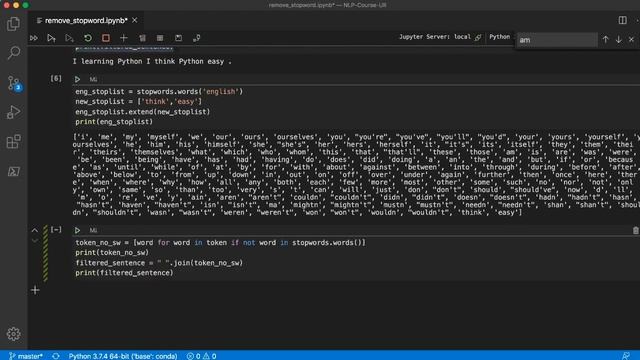Click the filtered_sentence join line
Image resolution: width=640 pixels, height=360 pixels.
(159, 263)
